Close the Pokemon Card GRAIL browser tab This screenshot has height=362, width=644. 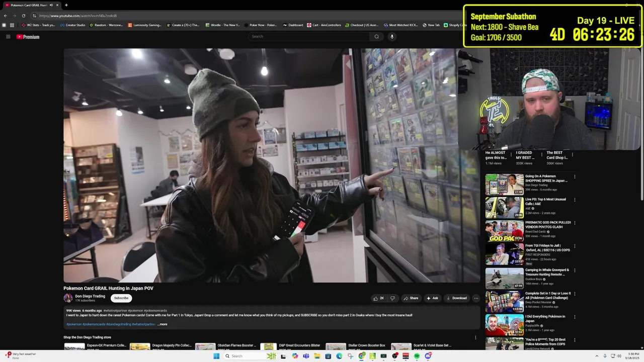(x=57, y=5)
